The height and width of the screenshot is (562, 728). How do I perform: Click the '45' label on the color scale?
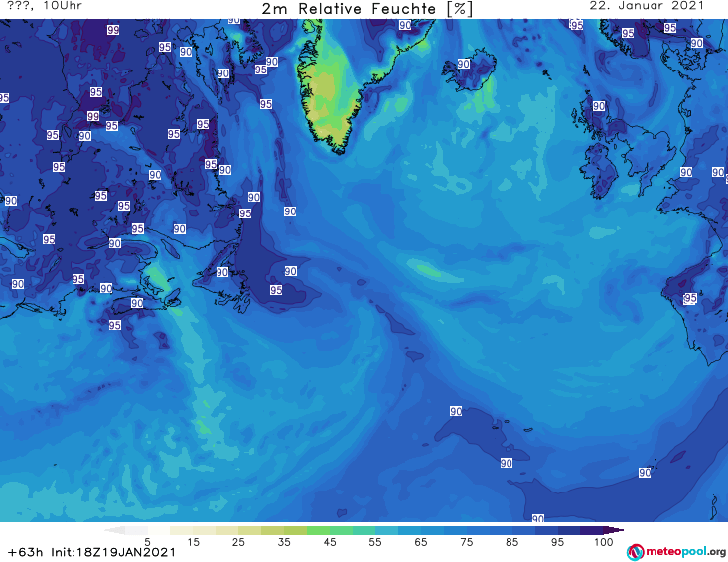[330, 542]
